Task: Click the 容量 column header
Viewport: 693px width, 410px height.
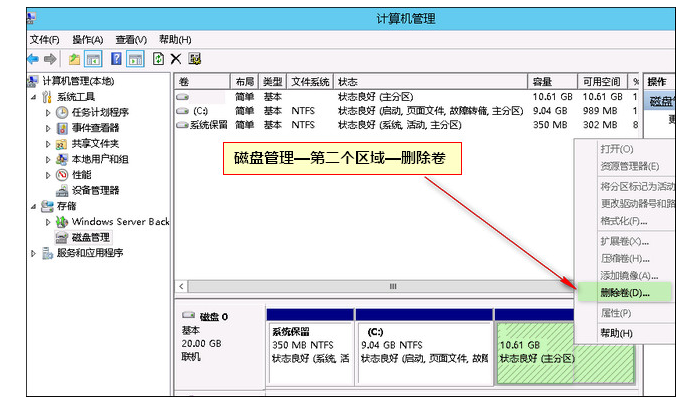Action: pos(543,81)
